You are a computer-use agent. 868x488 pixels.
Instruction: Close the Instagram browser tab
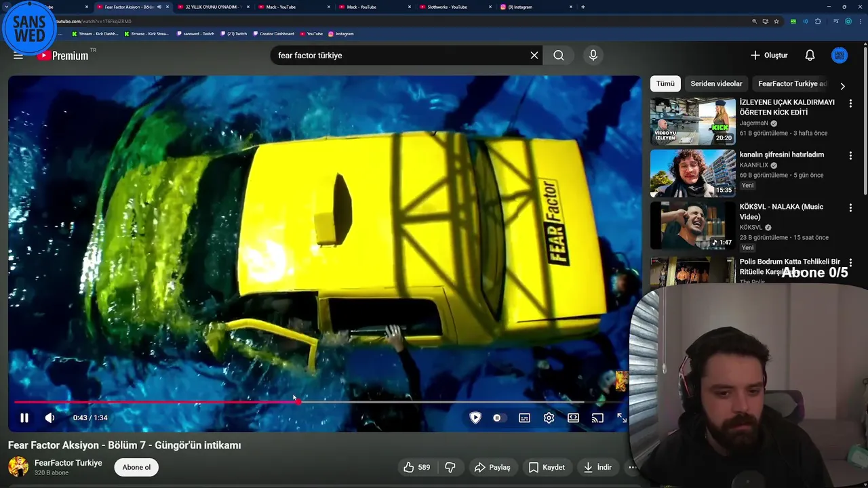pos(571,7)
